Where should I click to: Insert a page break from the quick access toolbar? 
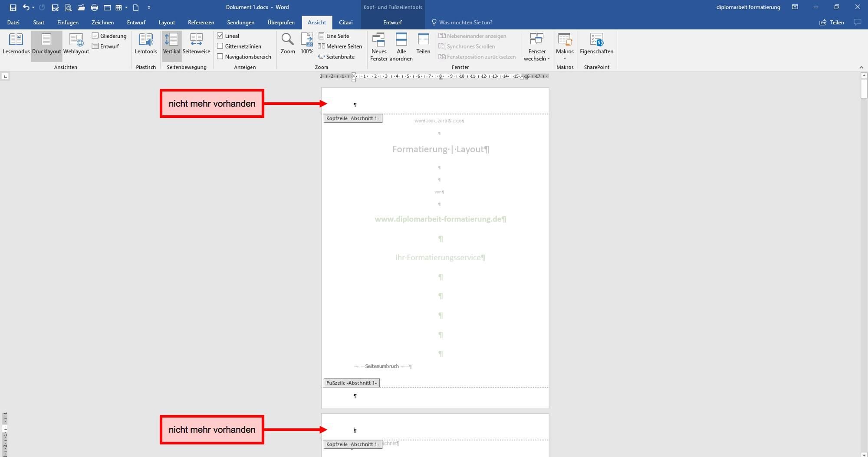[107, 7]
